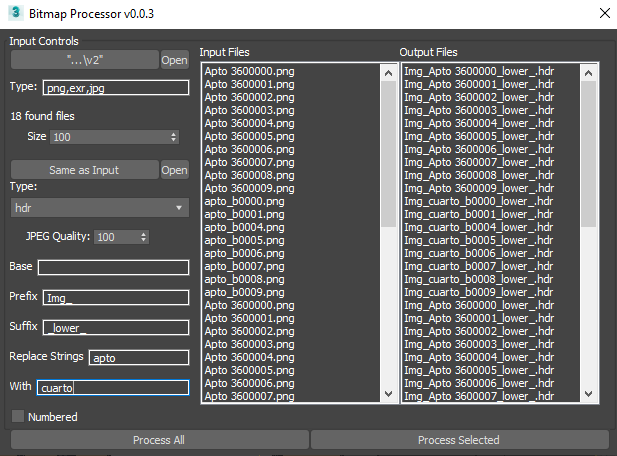Click the 3ds Max app icon in title bar
Image resolution: width=617 pixels, height=456 pixels.
15,13
